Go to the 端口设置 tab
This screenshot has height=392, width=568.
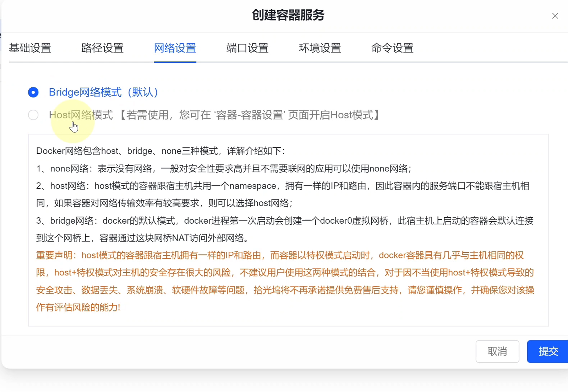coord(247,48)
